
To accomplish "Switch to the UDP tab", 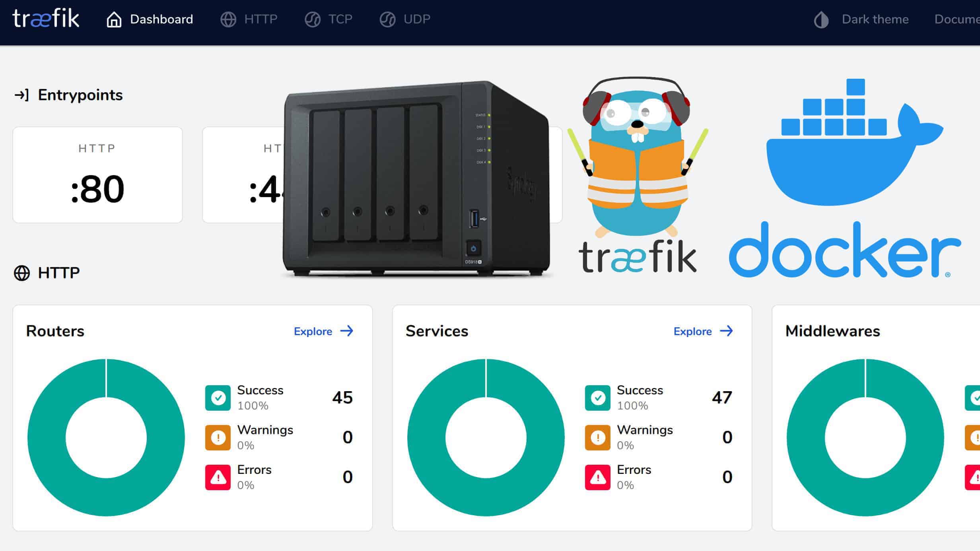I will click(405, 19).
